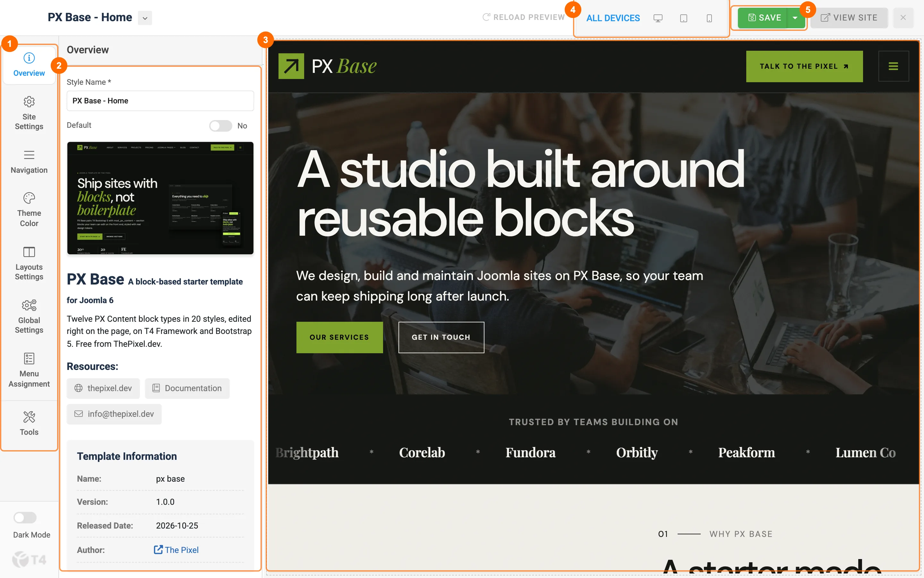Expand the style selector dropdown next to title
924x578 pixels.
pos(145,18)
